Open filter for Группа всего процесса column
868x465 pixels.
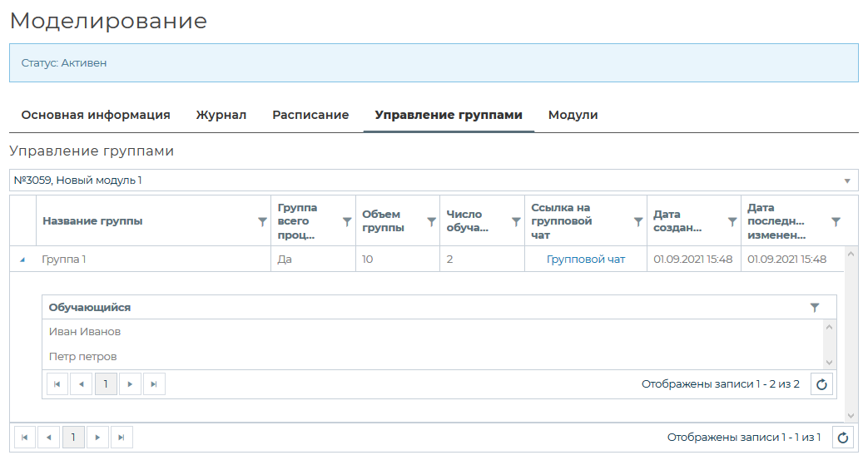(347, 221)
